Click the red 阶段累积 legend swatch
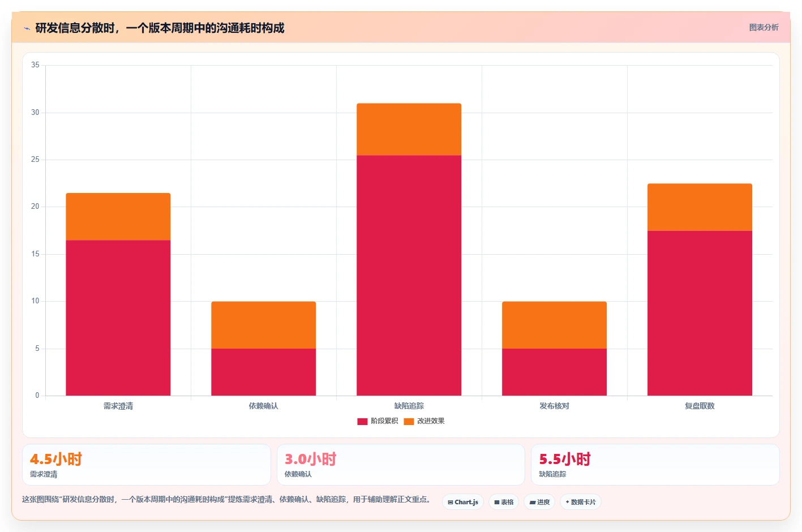 point(362,422)
